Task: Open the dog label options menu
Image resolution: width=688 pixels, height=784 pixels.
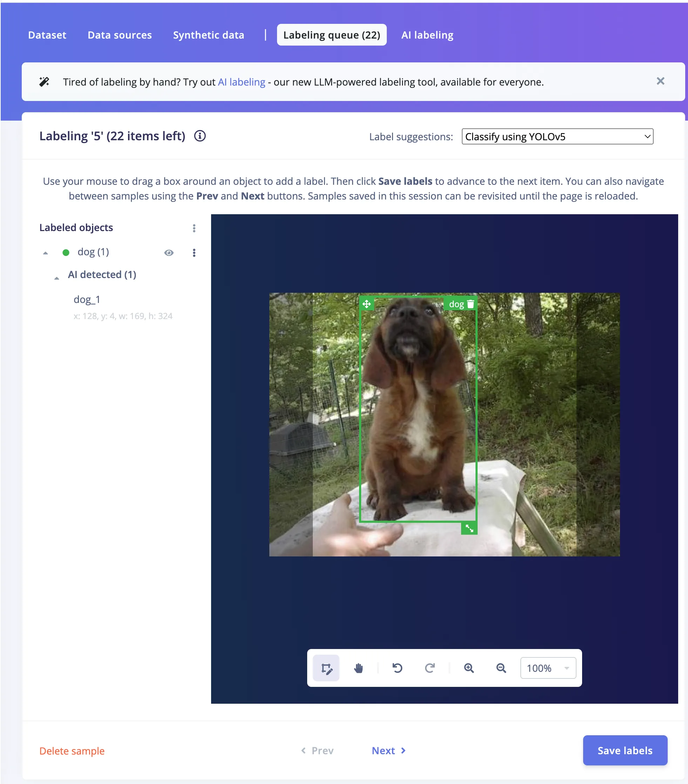Action: click(194, 252)
